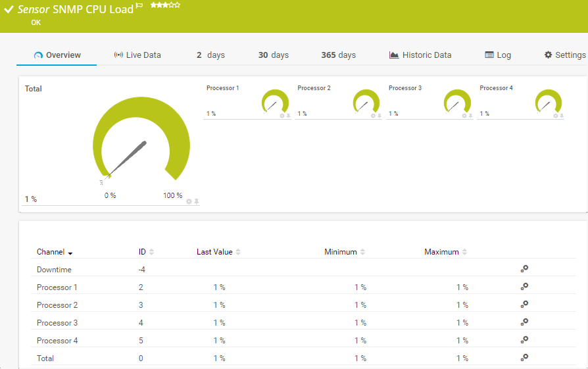Click the flag icon next to sensor name
Screen dimensions: 588x369
click(x=139, y=7)
